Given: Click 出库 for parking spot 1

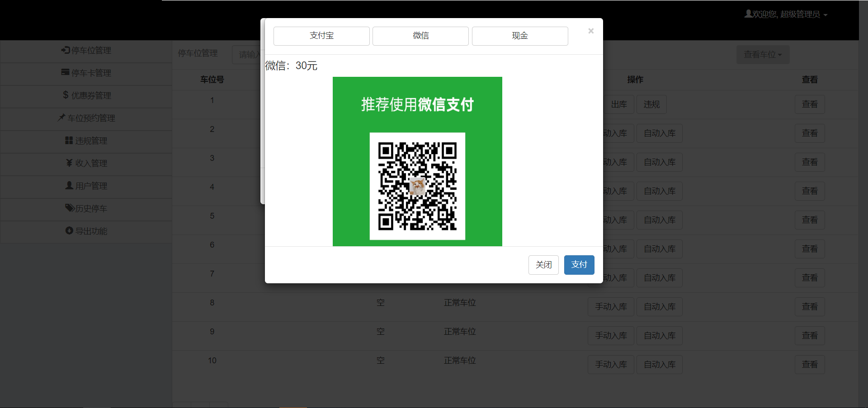Looking at the screenshot, I should point(619,104).
